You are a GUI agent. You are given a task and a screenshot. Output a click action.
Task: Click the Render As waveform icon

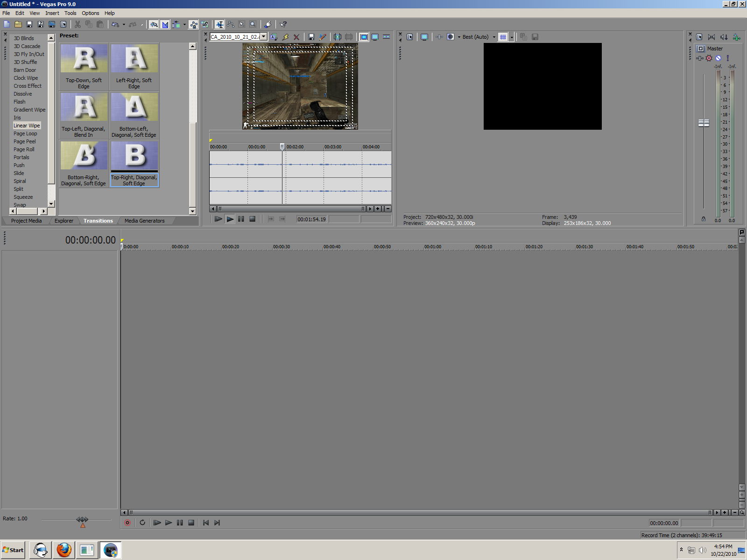[x=52, y=24]
